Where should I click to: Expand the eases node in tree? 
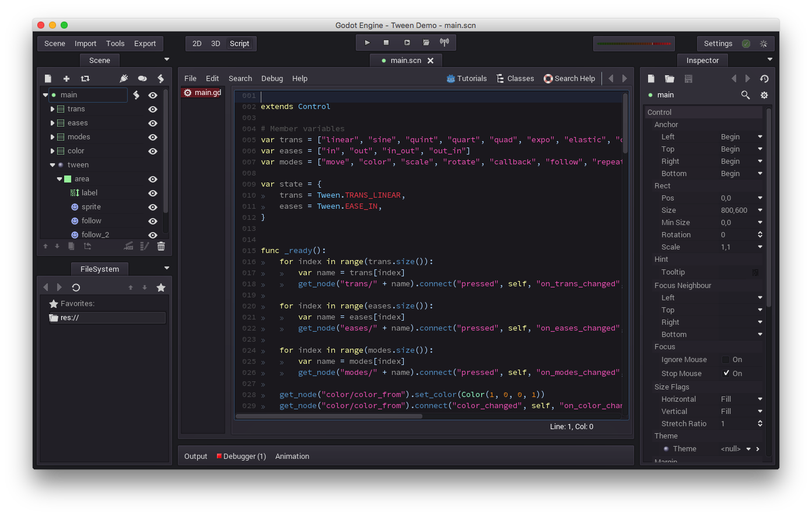point(52,123)
